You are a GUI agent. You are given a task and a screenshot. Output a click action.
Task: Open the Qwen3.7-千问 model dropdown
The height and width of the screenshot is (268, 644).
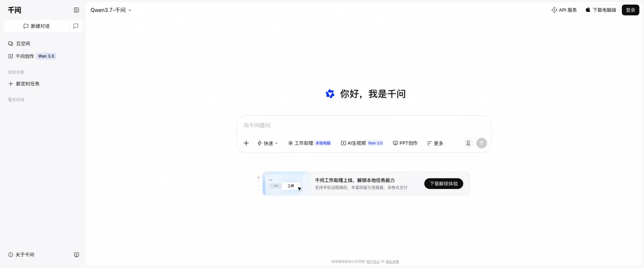click(111, 10)
